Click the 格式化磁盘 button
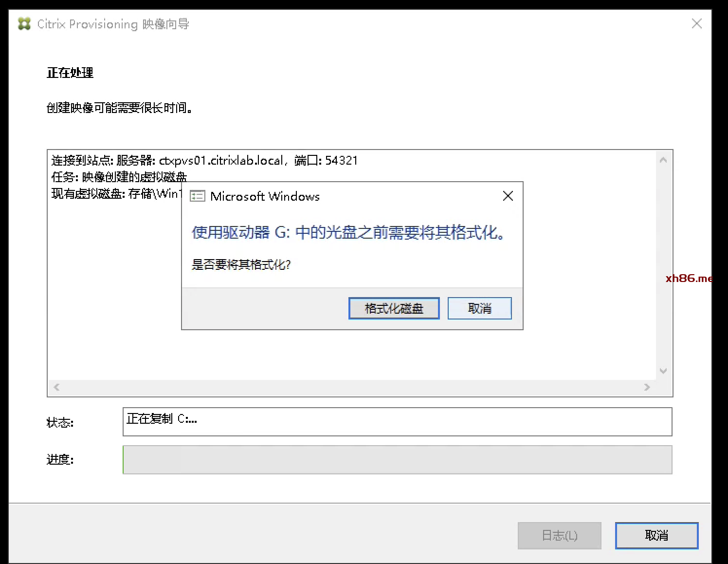The width and height of the screenshot is (728, 564). pyautogui.click(x=394, y=308)
